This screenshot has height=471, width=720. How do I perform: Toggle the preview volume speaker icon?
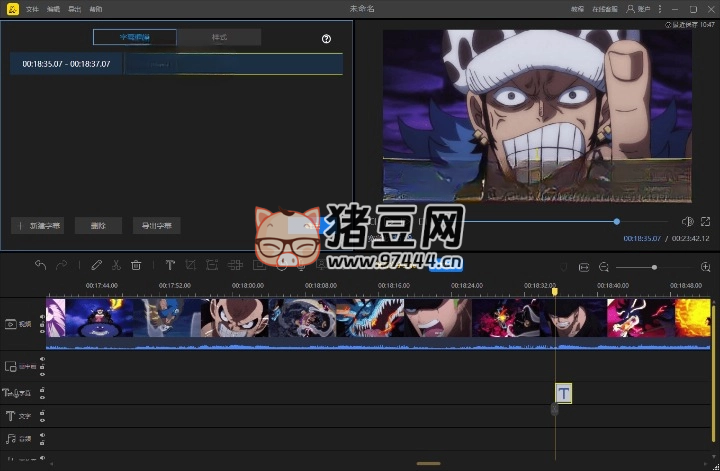click(687, 221)
